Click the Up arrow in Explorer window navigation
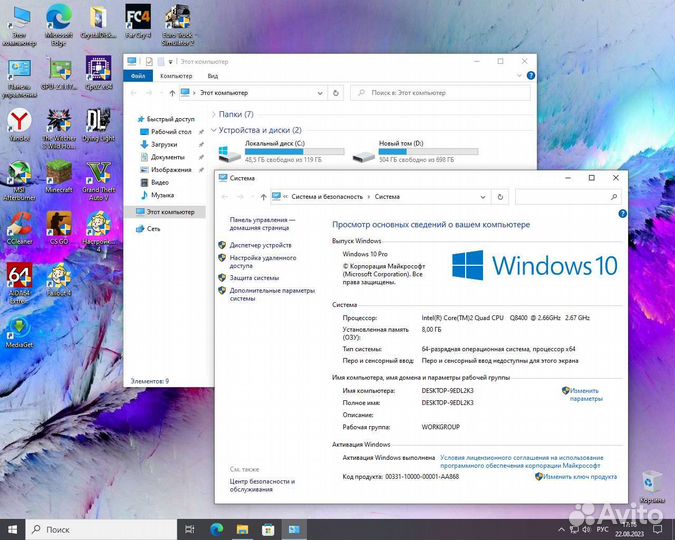Viewport: 675px width, 540px height. point(172,93)
